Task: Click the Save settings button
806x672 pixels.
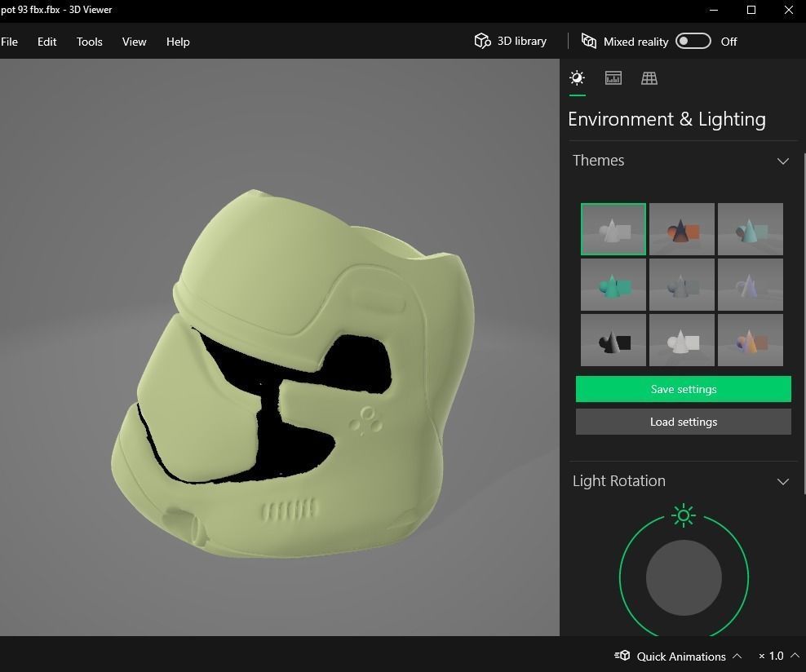Action: pyautogui.click(x=683, y=389)
